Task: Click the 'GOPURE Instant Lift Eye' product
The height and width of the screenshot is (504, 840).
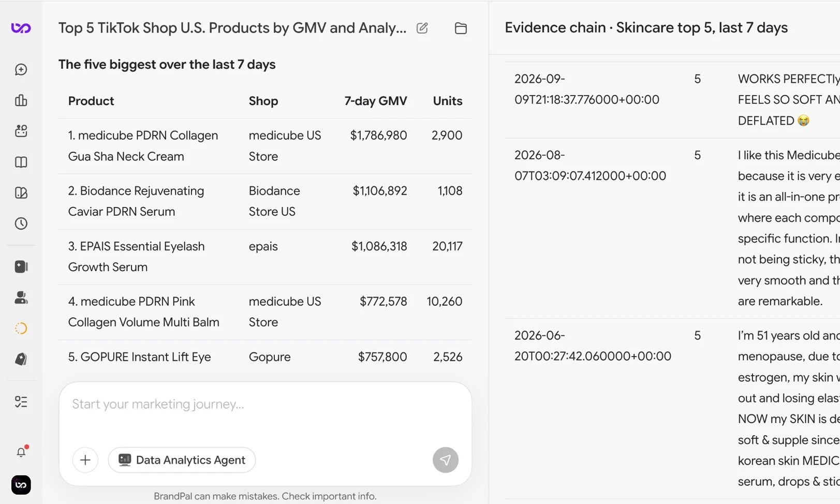Action: [x=140, y=357]
